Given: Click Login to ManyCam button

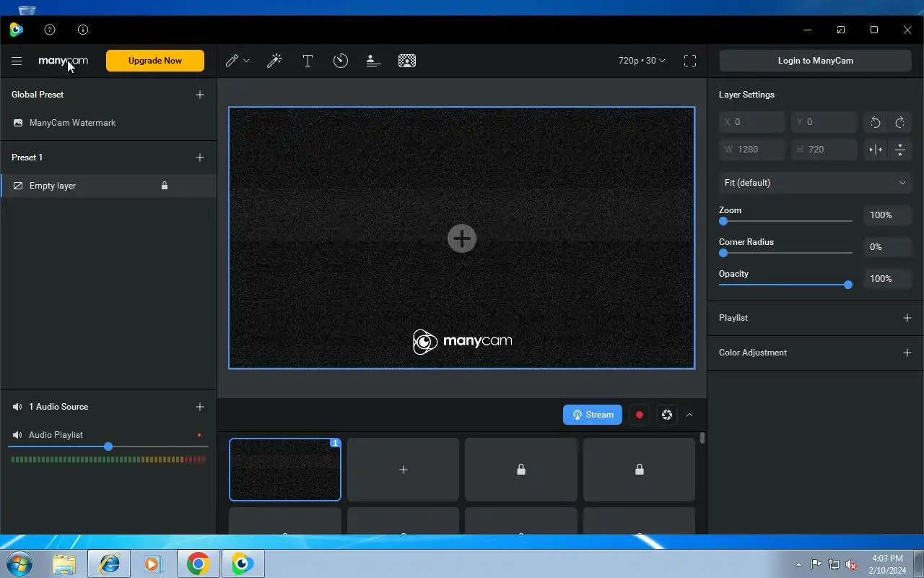Looking at the screenshot, I should coord(816,61).
